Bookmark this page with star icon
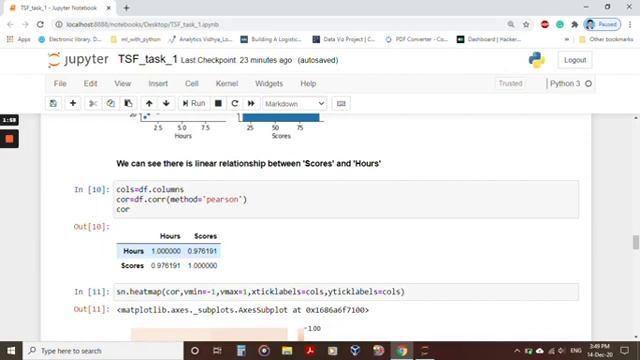The image size is (640, 360). (x=526, y=24)
